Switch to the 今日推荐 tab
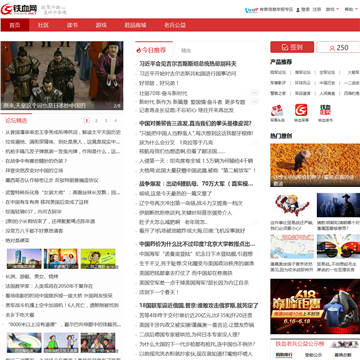The image size is (360, 360). tap(154, 50)
